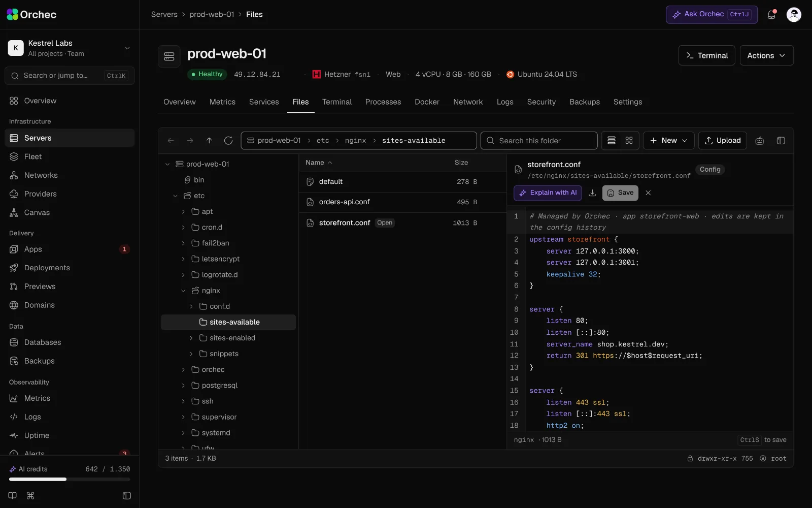Open sidebar Logs under Observability
812x508 pixels.
tap(70, 417)
